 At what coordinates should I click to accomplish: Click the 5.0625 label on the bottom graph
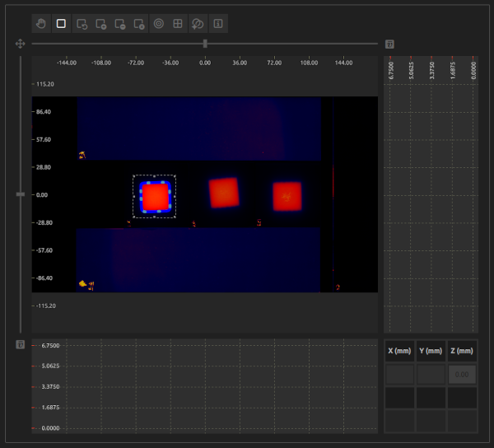coord(50,366)
